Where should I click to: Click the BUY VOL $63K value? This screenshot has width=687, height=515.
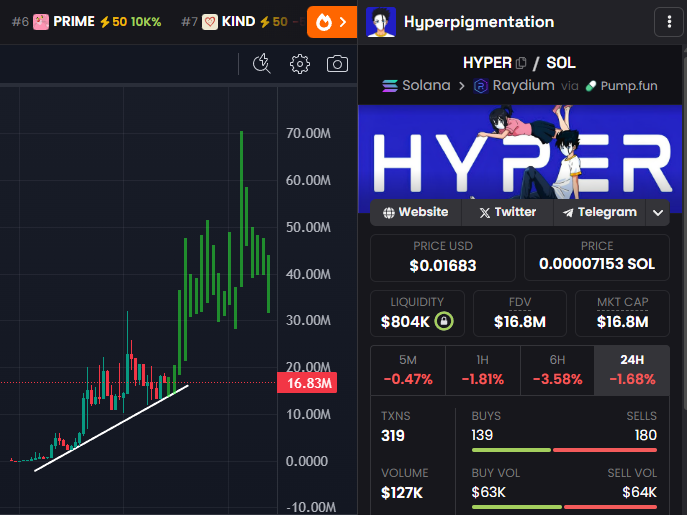click(x=489, y=492)
